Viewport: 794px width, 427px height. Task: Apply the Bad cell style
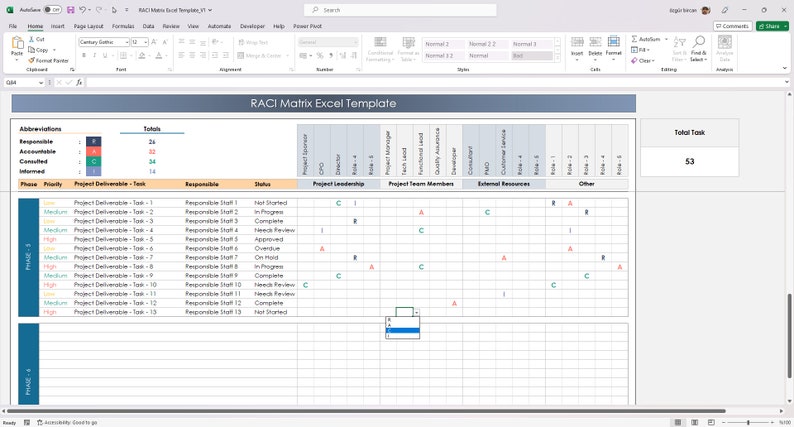pos(532,56)
